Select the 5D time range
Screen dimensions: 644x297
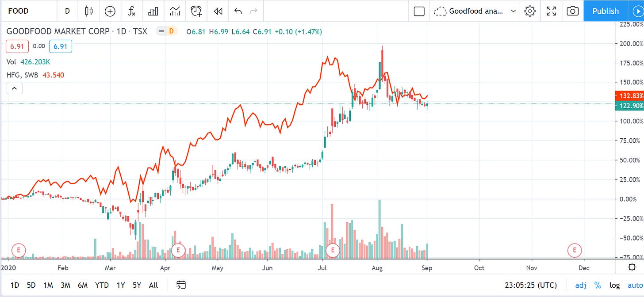tap(31, 285)
